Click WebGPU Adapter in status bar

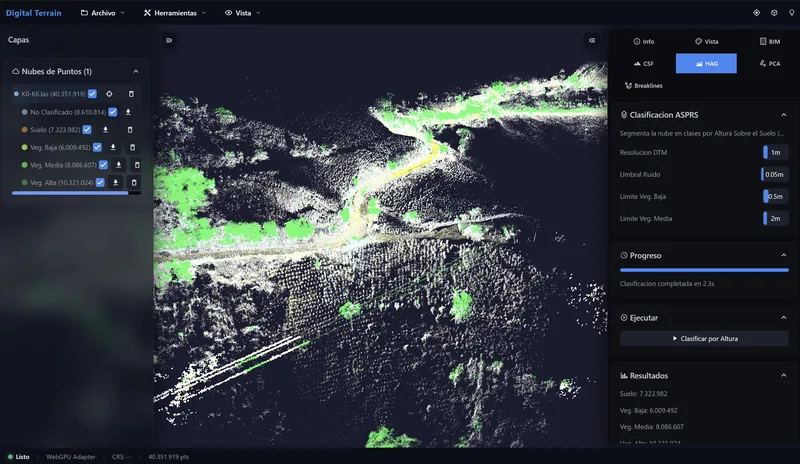(70, 457)
